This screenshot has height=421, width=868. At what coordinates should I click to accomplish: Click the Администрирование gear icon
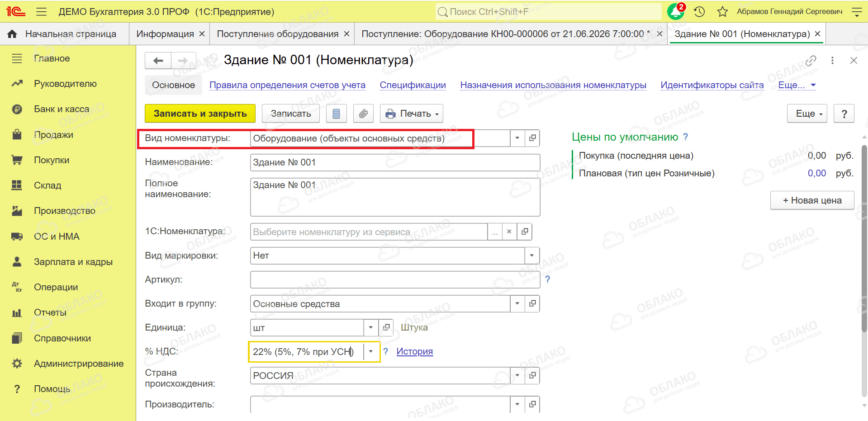point(17,364)
